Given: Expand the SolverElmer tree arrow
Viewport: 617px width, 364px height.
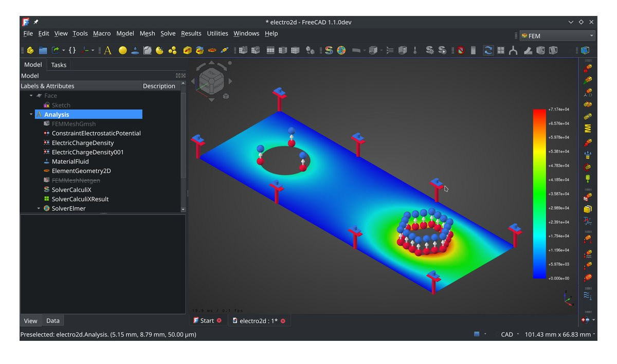Looking at the screenshot, I should point(39,208).
